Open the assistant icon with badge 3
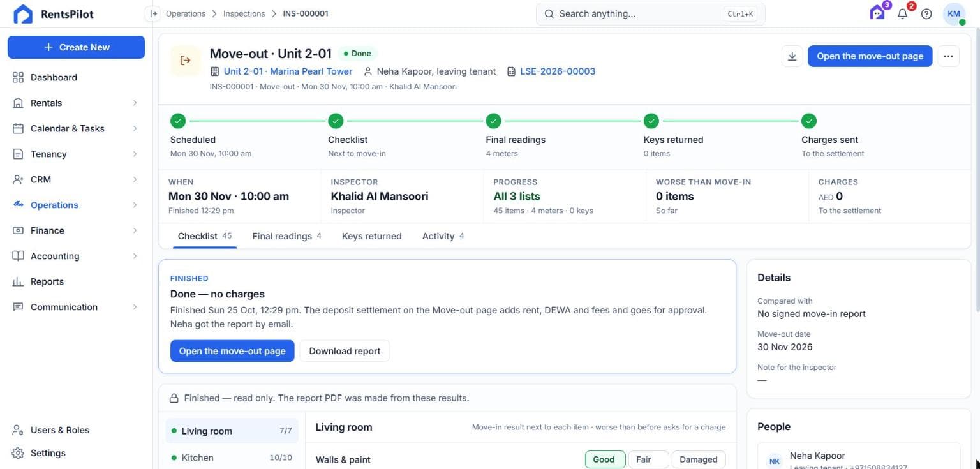Viewport: 980px width, 469px height. pyautogui.click(x=877, y=13)
